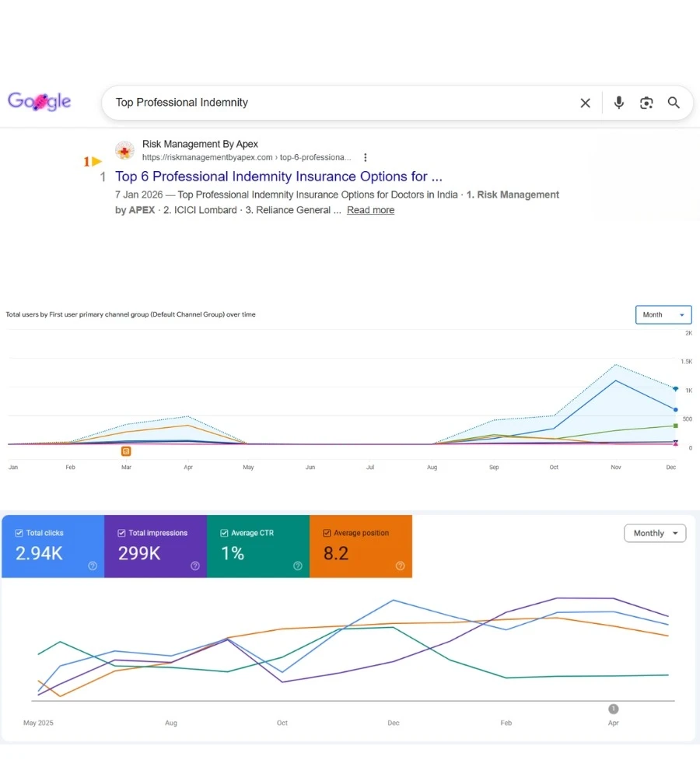Viewport: 700px width, 778px height.
Task: Open help icon on Average position card
Action: point(400,566)
